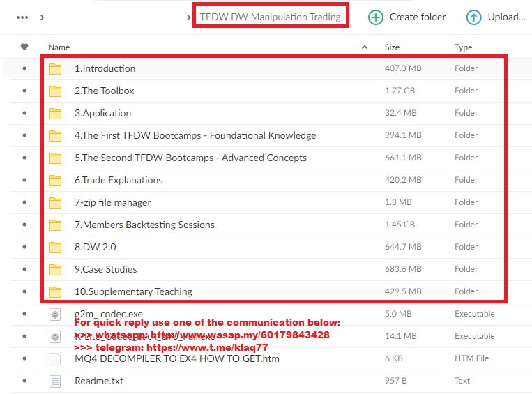This screenshot has height=394, width=532.
Task: Select the g2m_ codec.exe file name
Action: [109, 314]
